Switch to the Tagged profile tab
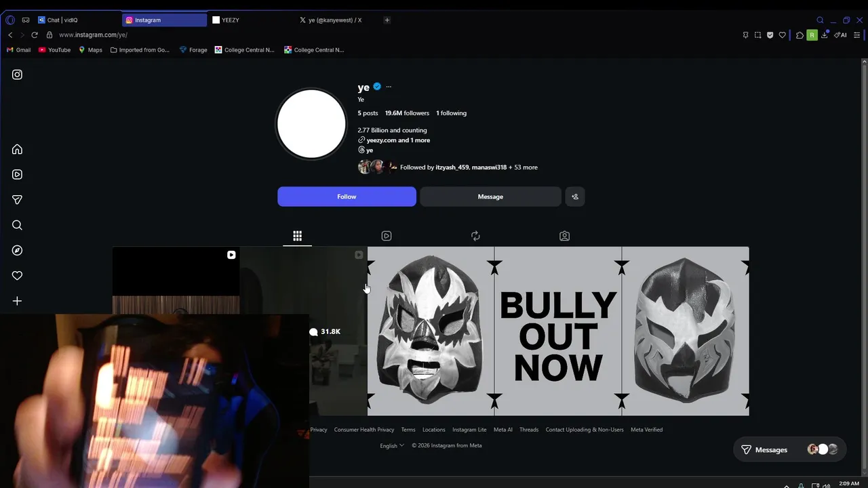Screen dimensions: 868x488 564,236
